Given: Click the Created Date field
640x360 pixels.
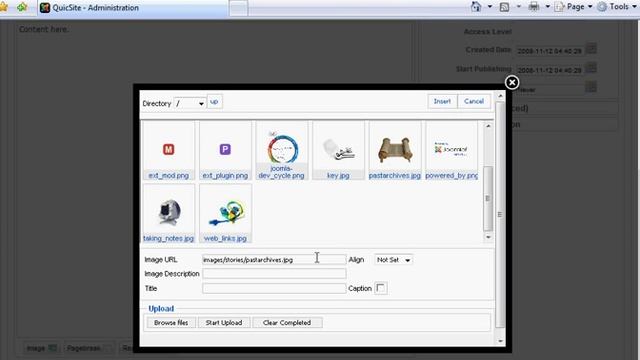Looking at the screenshot, I should pos(549,51).
